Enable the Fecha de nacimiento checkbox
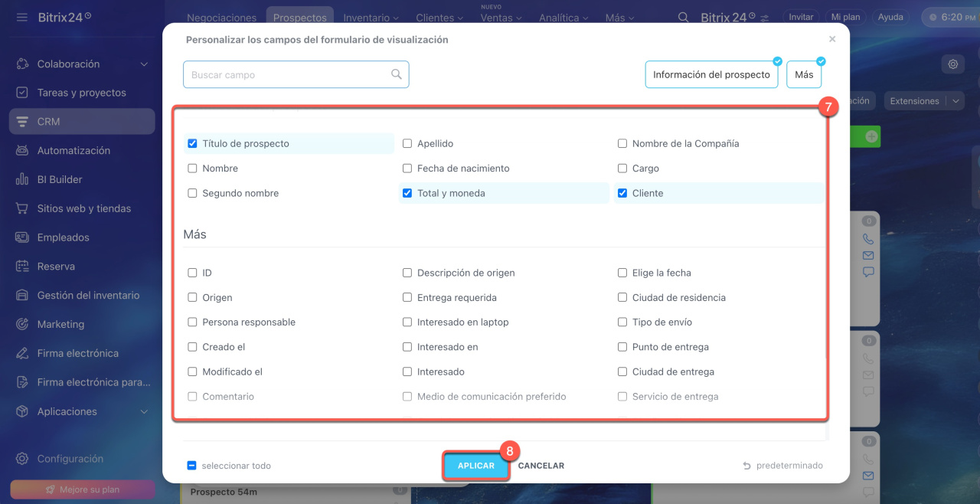This screenshot has height=504, width=980. click(407, 169)
